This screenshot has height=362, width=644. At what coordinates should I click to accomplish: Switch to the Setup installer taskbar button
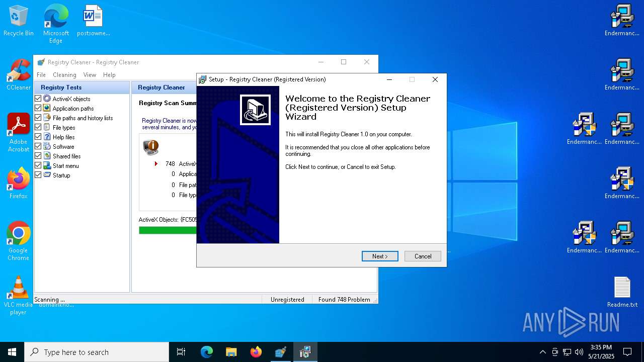[x=305, y=352]
